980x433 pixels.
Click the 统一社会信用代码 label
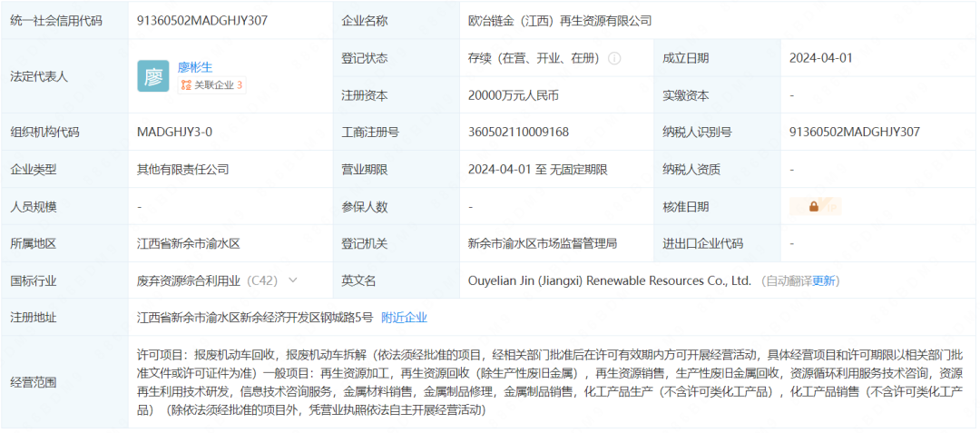pos(56,21)
